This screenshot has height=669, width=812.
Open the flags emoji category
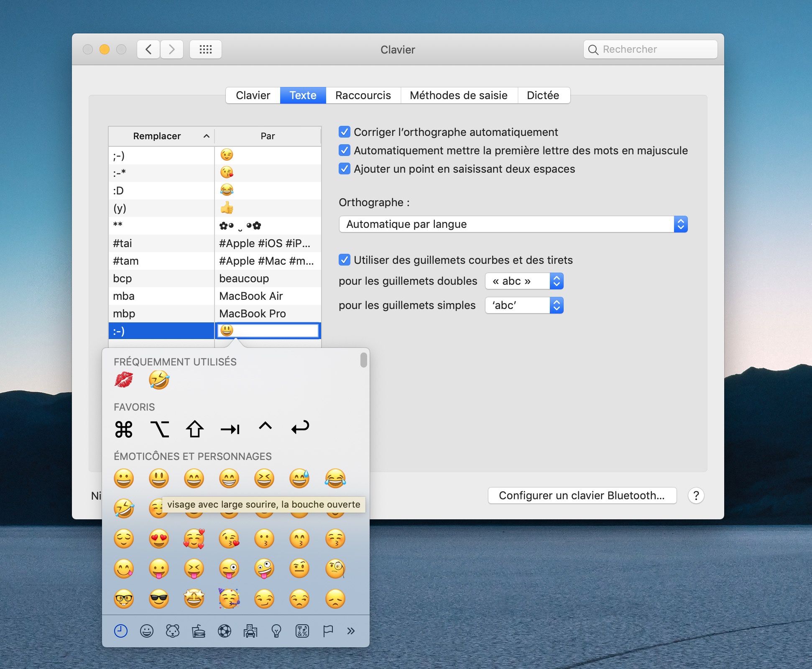(x=329, y=631)
